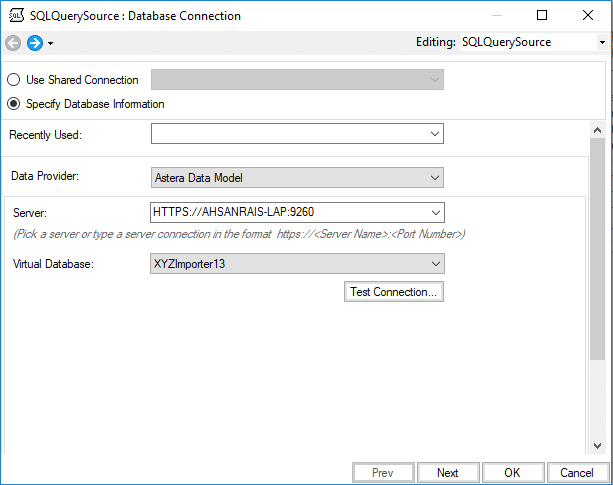This screenshot has width=613, height=485.
Task: Open the Data Provider dropdown
Action: coord(434,177)
